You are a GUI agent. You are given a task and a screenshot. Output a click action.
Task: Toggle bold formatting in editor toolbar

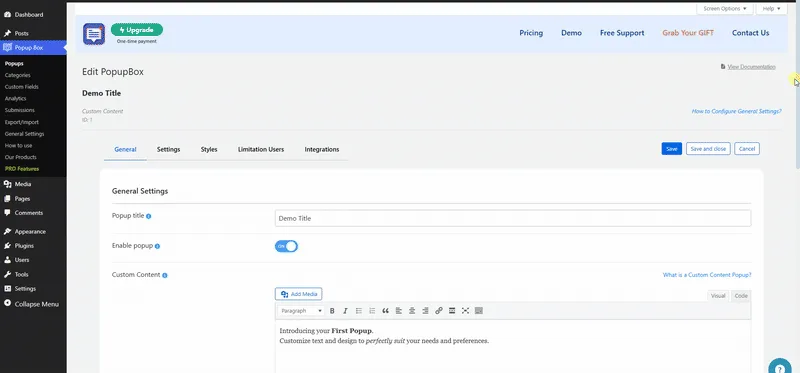point(332,311)
